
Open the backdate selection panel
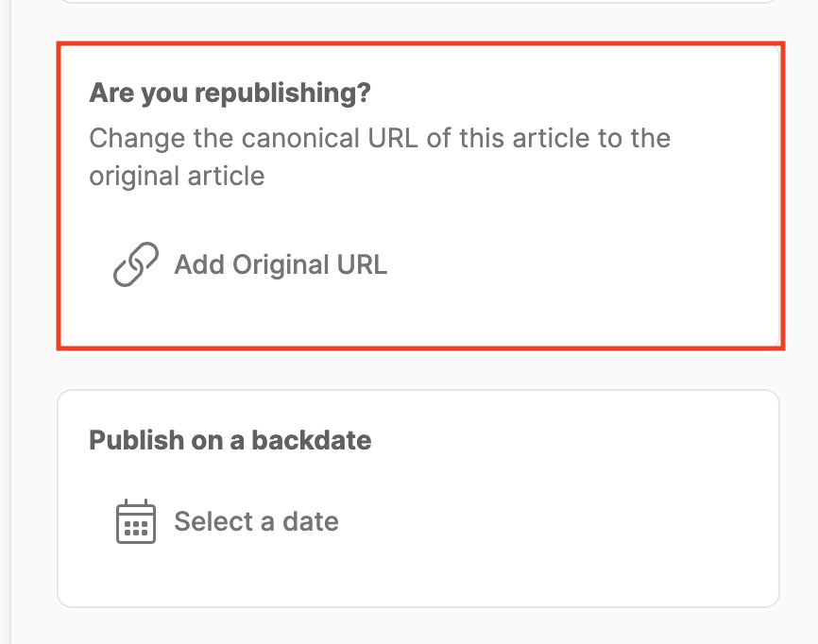tap(256, 520)
